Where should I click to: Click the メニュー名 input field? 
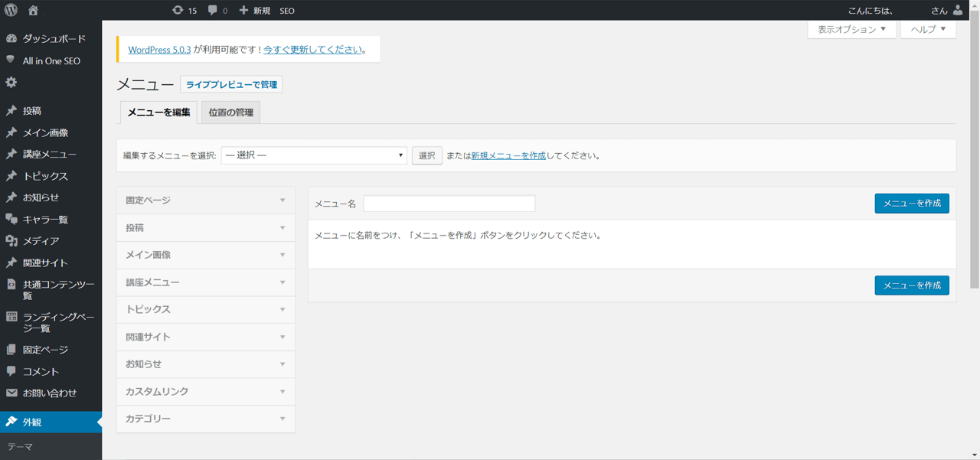[x=449, y=204]
